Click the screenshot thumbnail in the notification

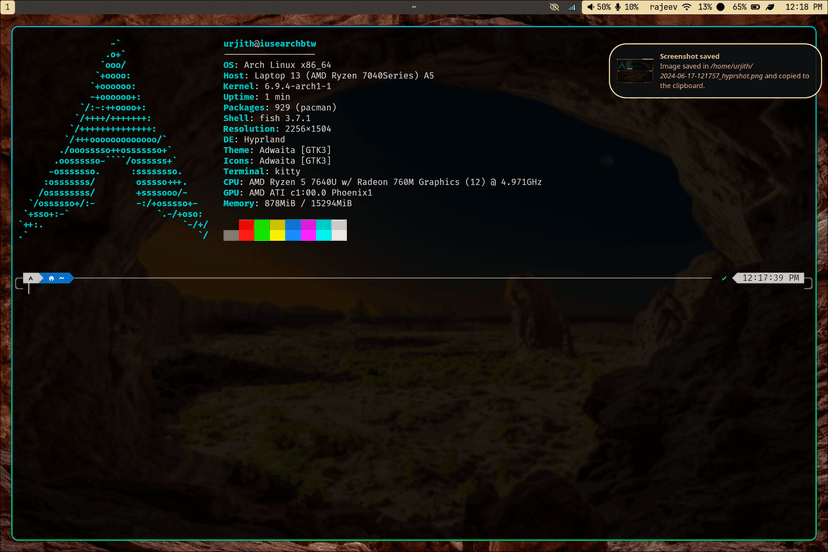click(x=635, y=71)
